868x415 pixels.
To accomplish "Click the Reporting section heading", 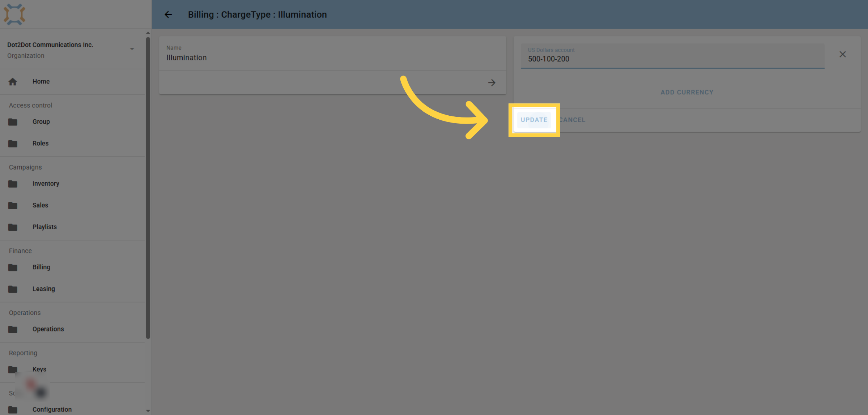I will pos(23,353).
